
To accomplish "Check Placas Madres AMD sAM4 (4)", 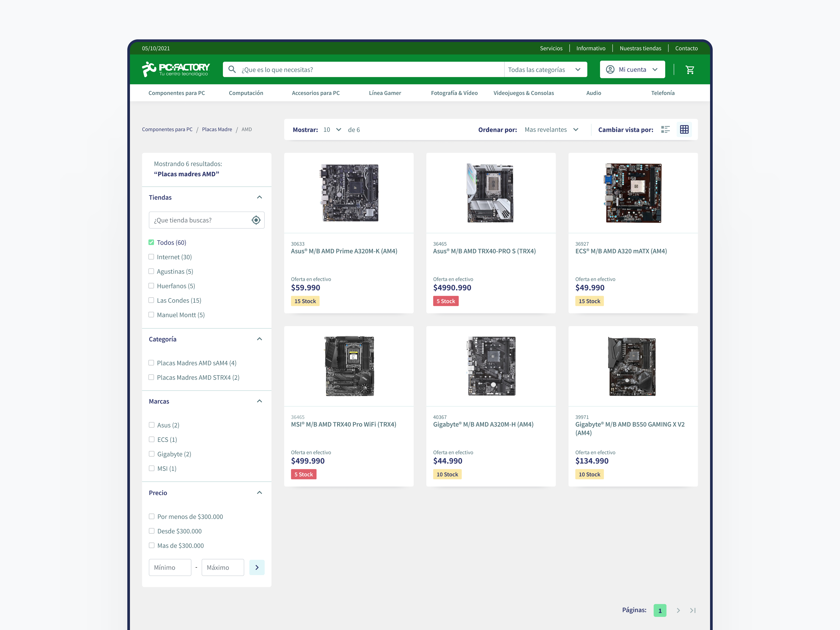I will point(151,363).
